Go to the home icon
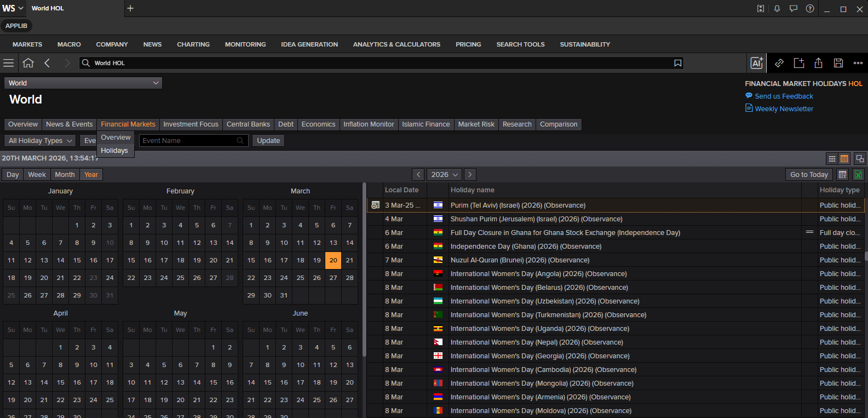 coord(28,63)
